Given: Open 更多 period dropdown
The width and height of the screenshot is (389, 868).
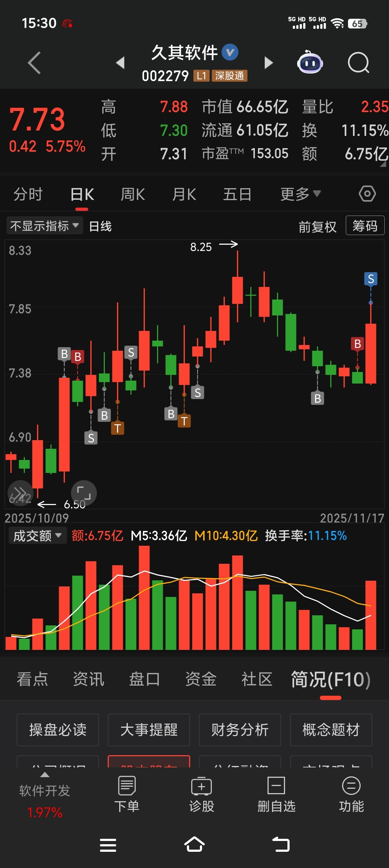Looking at the screenshot, I should [300, 194].
